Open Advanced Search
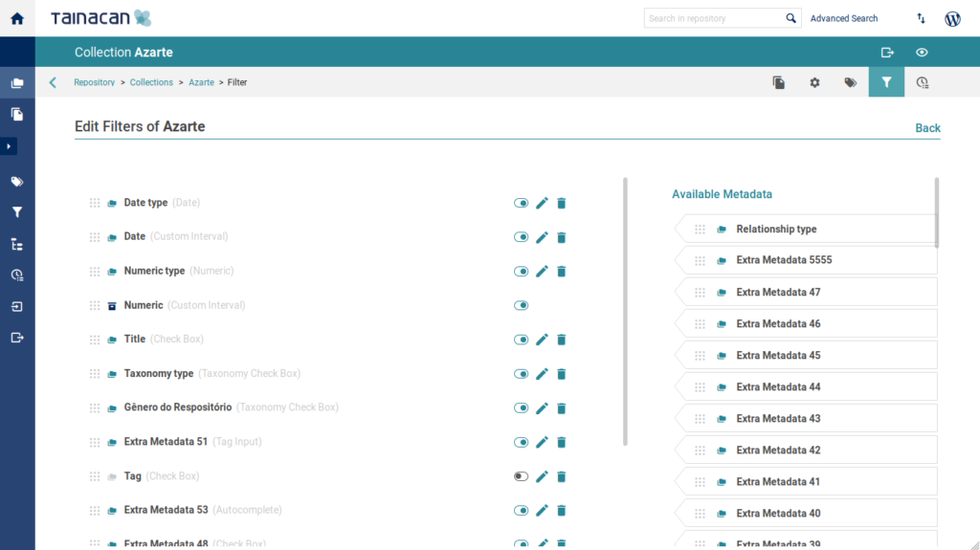980x550 pixels. coord(844,18)
